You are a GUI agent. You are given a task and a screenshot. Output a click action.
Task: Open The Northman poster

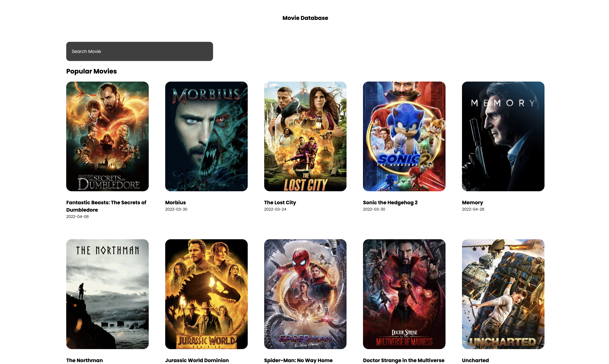[x=107, y=294]
